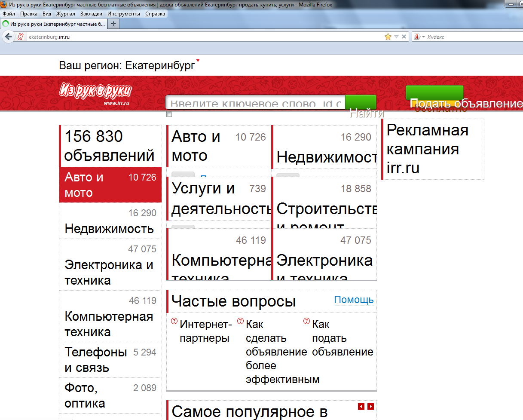The height and width of the screenshot is (420, 523).
Task: Go back with the browser back arrow
Action: (8, 37)
